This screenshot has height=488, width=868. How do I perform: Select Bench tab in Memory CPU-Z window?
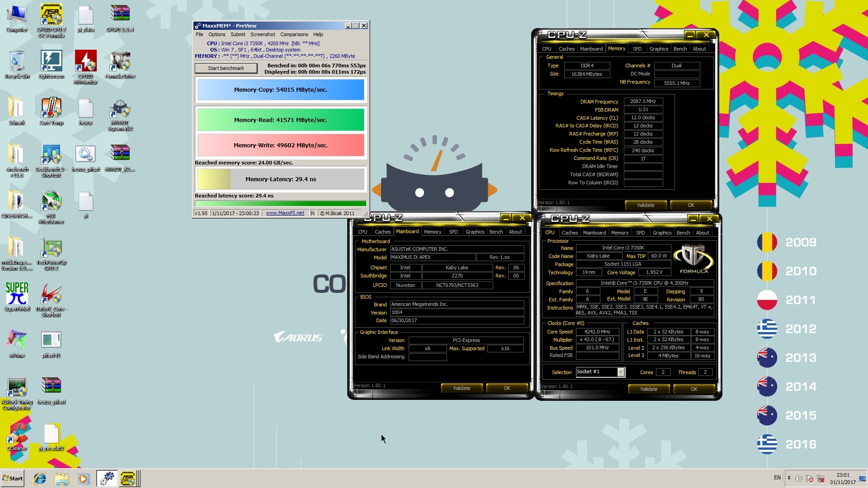pos(680,49)
